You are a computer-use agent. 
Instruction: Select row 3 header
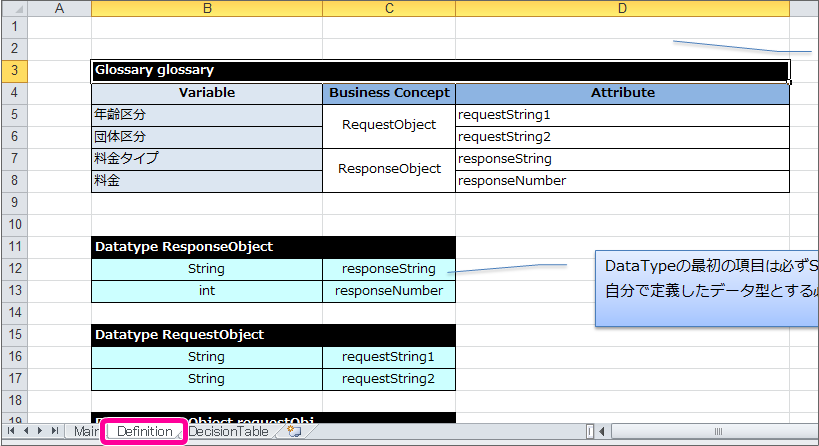(14, 70)
